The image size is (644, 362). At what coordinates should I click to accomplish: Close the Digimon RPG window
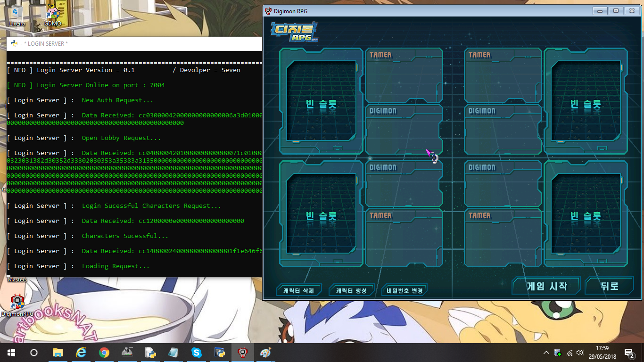tap(631, 11)
